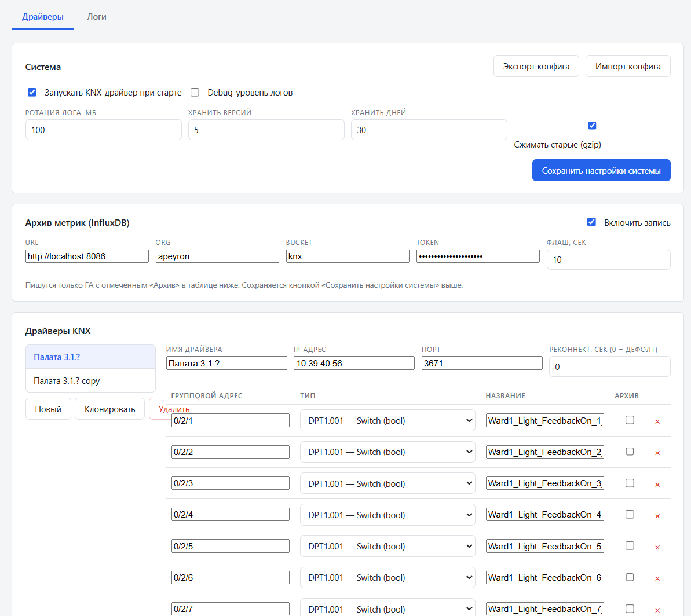
Task: Delete the Ward1_Light_FeedbackOn_7 row
Action: (x=657, y=610)
